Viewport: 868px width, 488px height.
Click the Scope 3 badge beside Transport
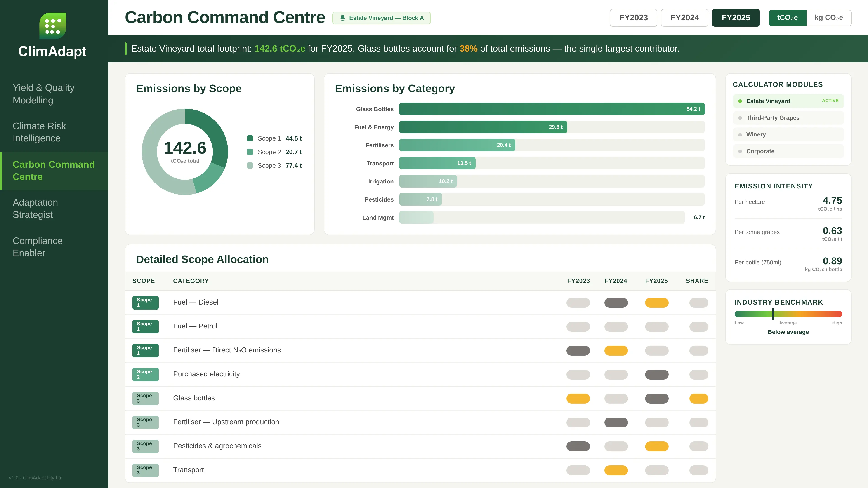(145, 470)
